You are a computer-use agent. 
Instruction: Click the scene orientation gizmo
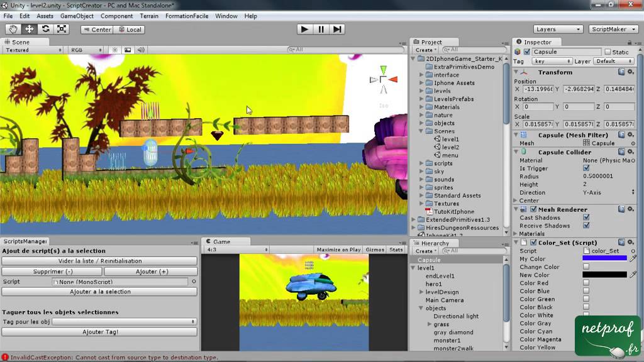[383, 80]
